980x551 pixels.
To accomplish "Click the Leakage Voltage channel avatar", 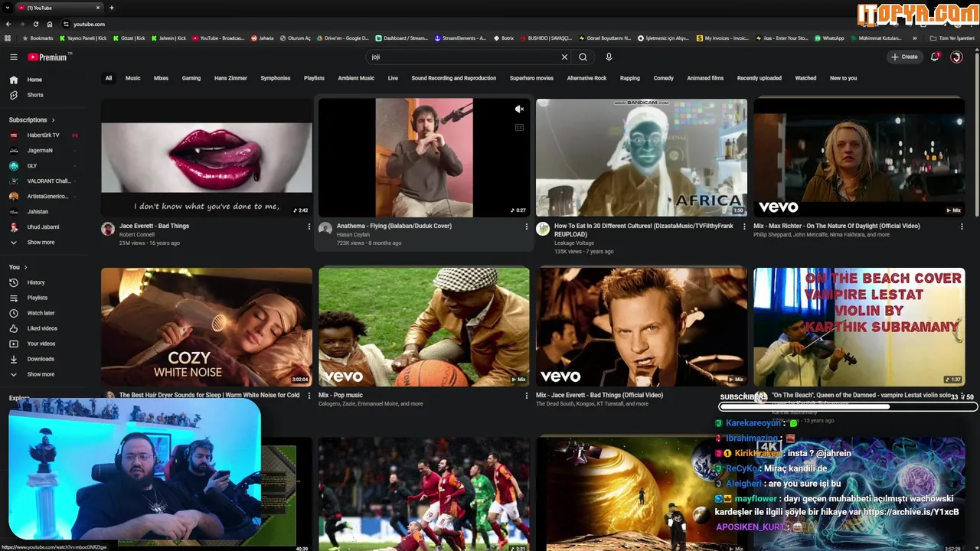I will pos(543,229).
